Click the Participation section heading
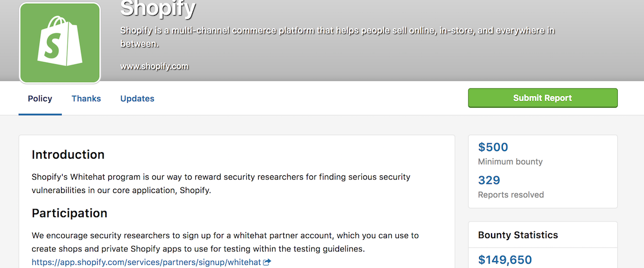This screenshot has height=268, width=644. (x=70, y=213)
